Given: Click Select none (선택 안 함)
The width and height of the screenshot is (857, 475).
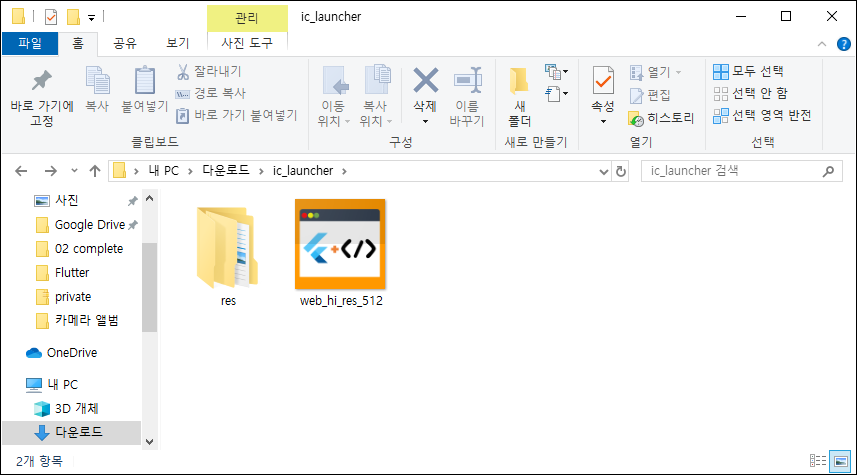Looking at the screenshot, I should pyautogui.click(x=750, y=93).
